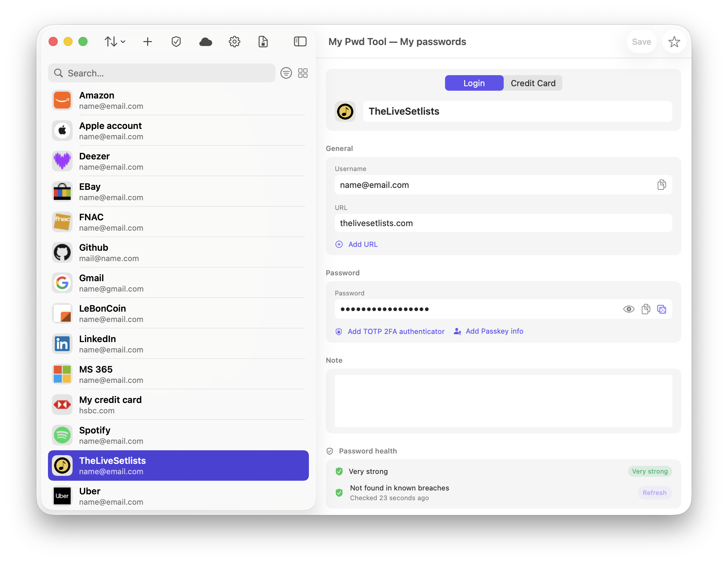Viewport: 728px width, 563px height.
Task: Select the LeBonCoin entry
Action: coord(178,313)
